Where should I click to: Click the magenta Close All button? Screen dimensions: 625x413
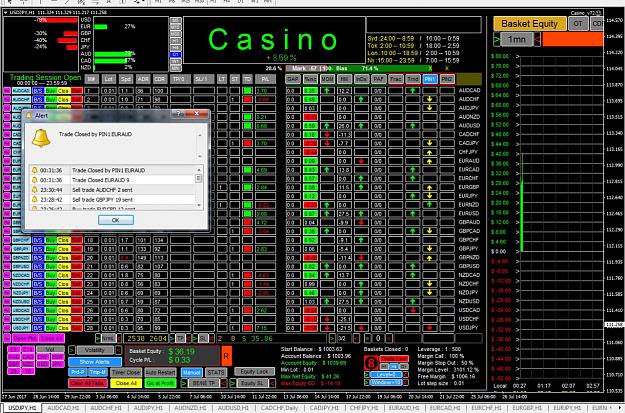click(x=52, y=338)
